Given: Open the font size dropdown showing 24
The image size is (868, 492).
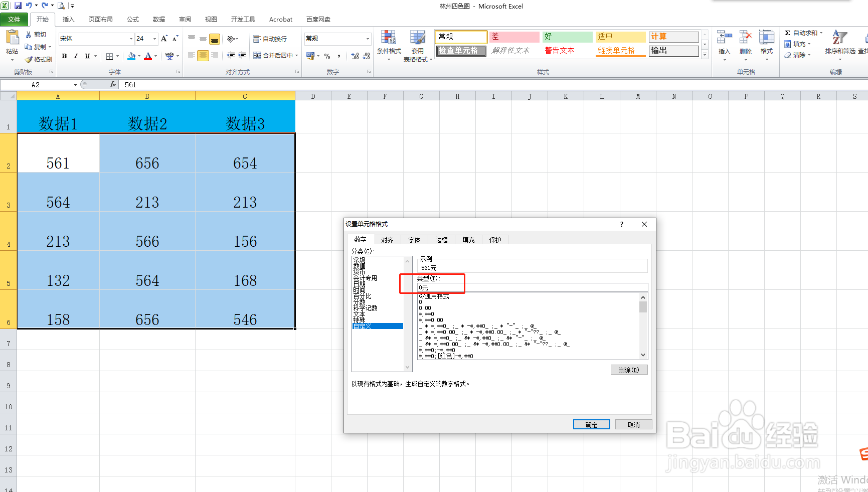Looking at the screenshot, I should [154, 39].
